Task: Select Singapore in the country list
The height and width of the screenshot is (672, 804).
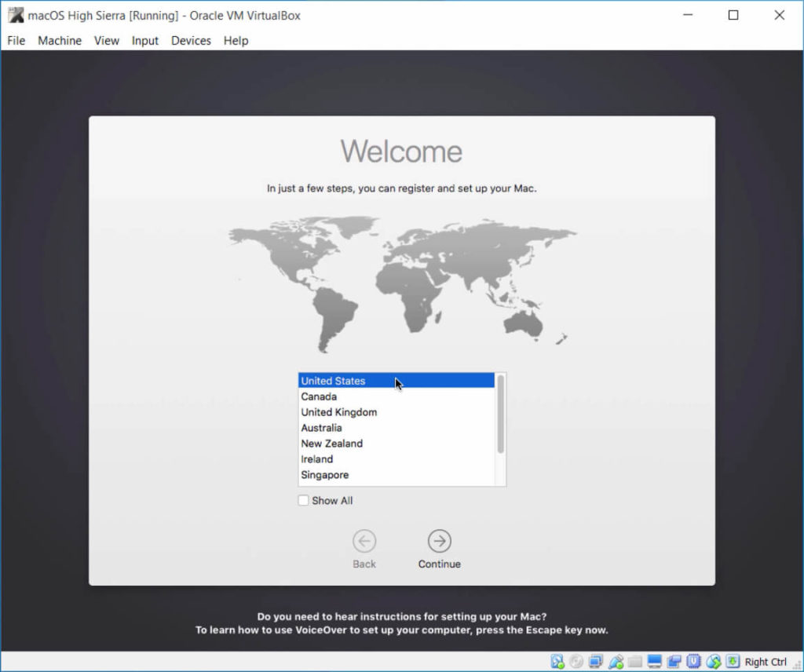Action: 324,475
